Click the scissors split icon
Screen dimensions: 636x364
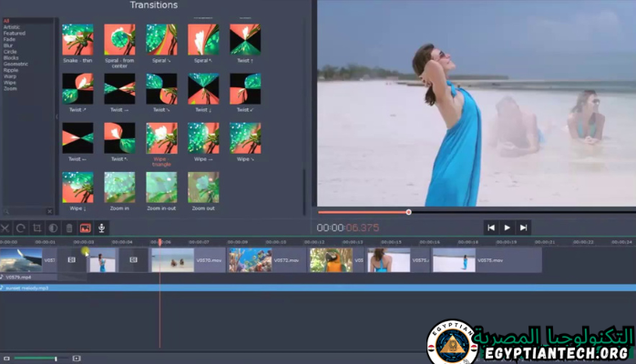coord(5,227)
